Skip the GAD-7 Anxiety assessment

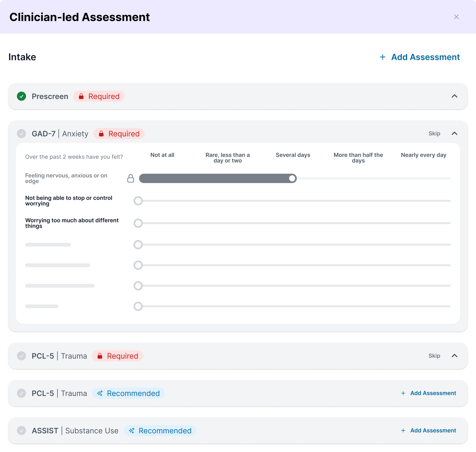(434, 134)
